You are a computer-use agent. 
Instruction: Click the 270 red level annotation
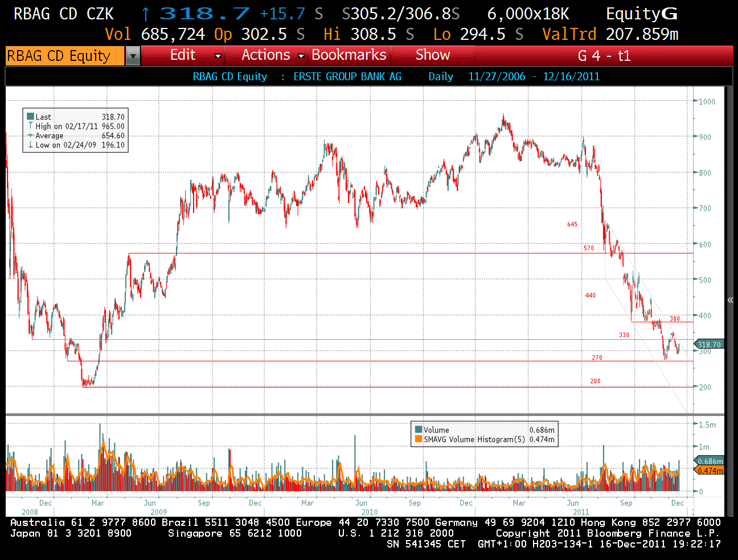pos(597,358)
